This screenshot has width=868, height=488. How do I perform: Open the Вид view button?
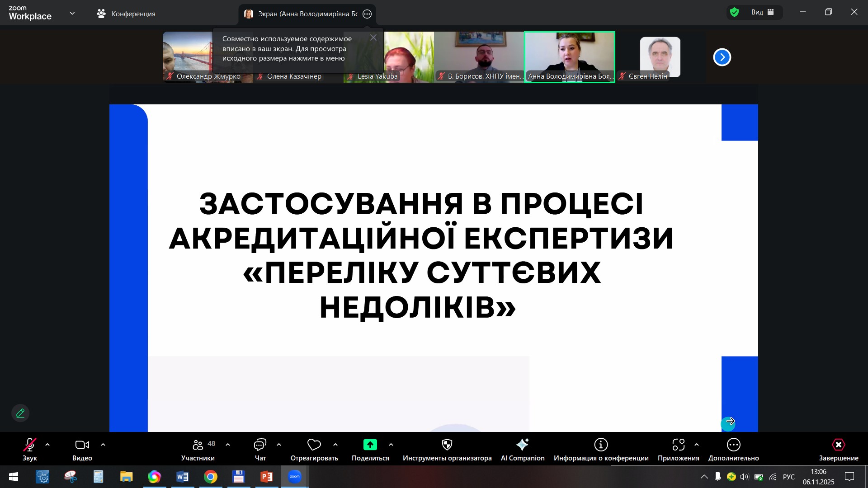pos(763,12)
